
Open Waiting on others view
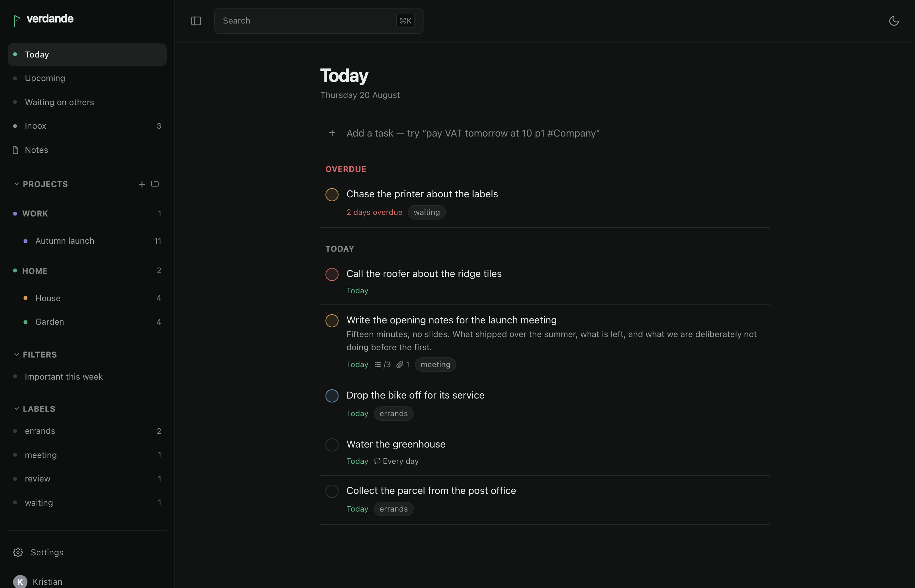coord(87,102)
